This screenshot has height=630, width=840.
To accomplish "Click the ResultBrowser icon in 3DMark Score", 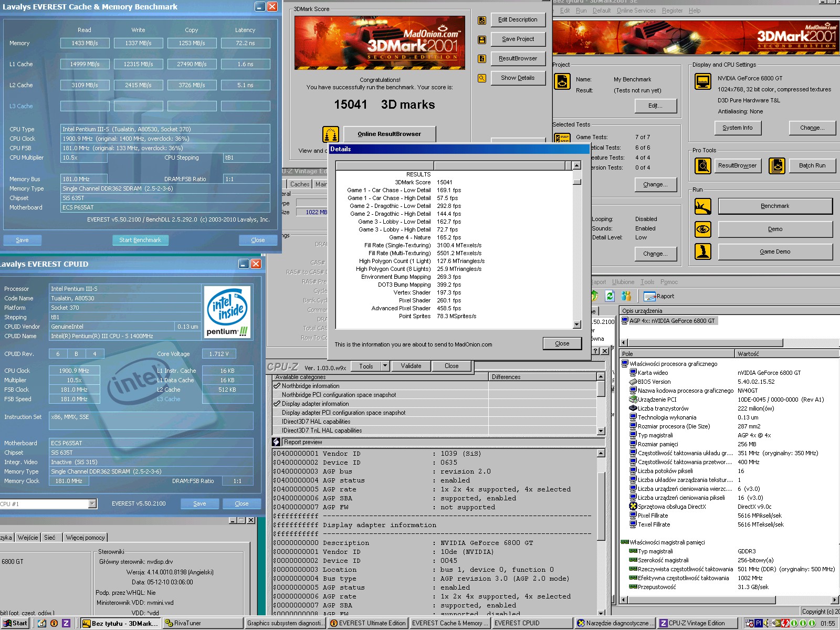I will [x=481, y=59].
